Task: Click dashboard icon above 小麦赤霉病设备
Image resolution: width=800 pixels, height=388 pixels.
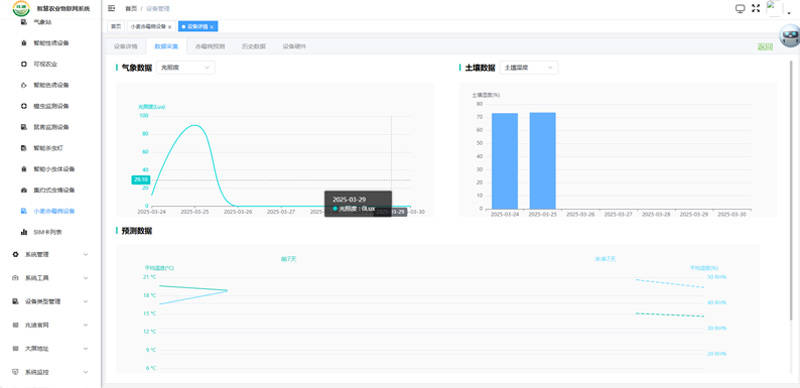Action: click(x=23, y=189)
